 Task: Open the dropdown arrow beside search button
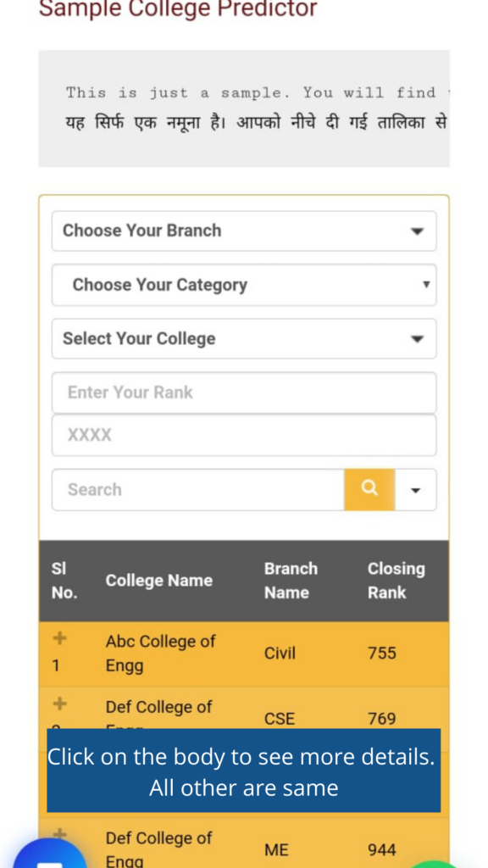pos(416,489)
